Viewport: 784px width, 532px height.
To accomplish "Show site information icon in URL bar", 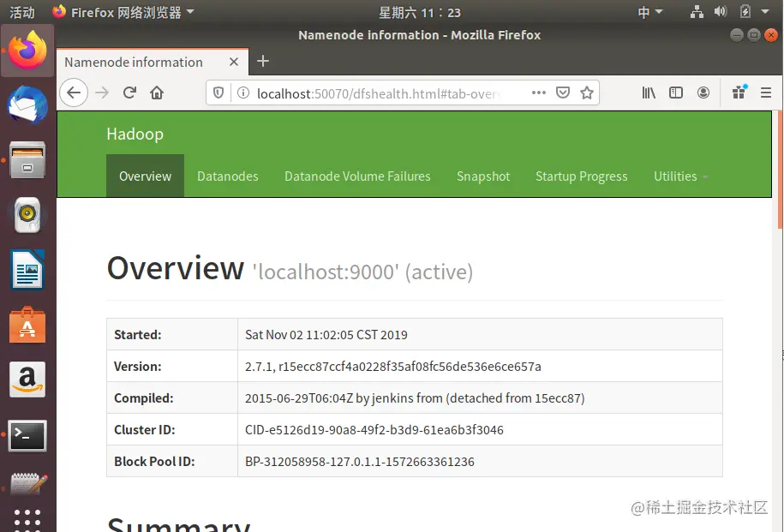I will tap(243, 93).
